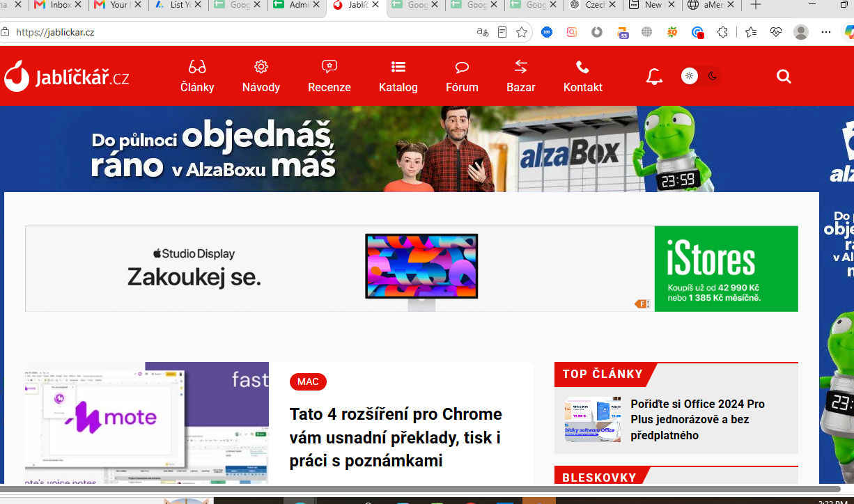Open the Office 2024 Pro Plus article
854x504 pixels.
coord(697,420)
